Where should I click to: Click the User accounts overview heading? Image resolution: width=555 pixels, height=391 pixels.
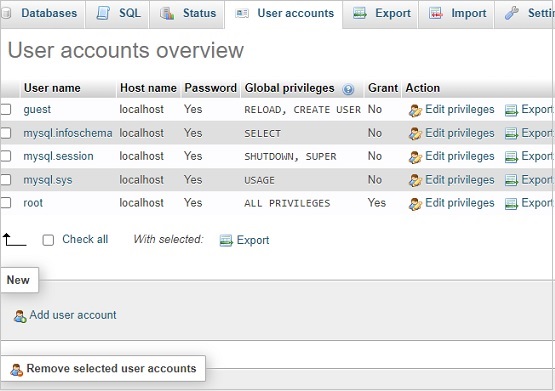click(126, 50)
